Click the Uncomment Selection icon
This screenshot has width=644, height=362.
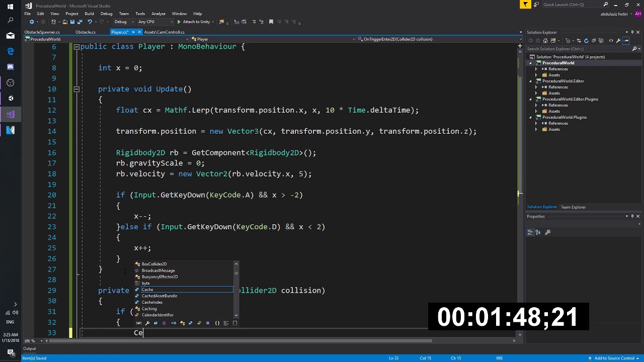pyautogui.click(x=261, y=22)
